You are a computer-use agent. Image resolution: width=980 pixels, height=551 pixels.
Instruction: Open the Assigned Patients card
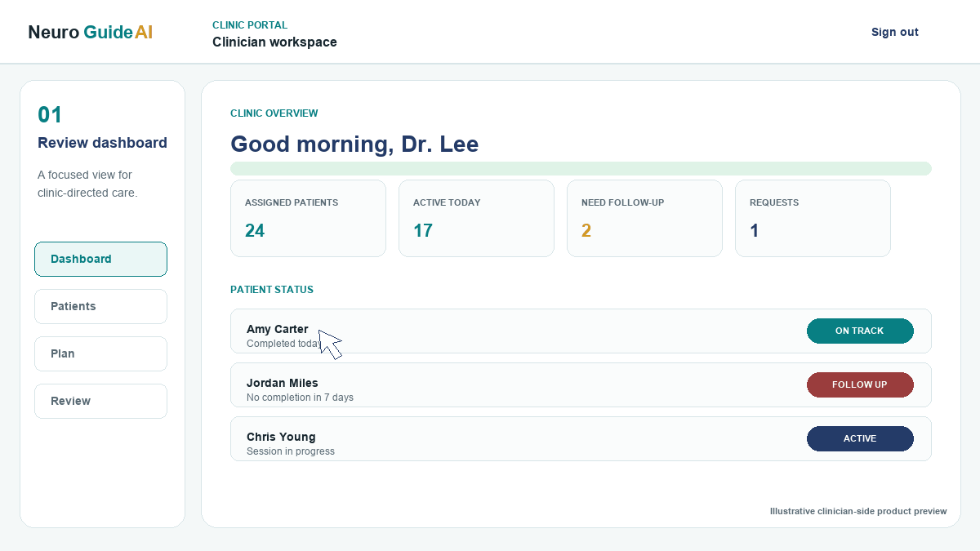[x=308, y=218]
